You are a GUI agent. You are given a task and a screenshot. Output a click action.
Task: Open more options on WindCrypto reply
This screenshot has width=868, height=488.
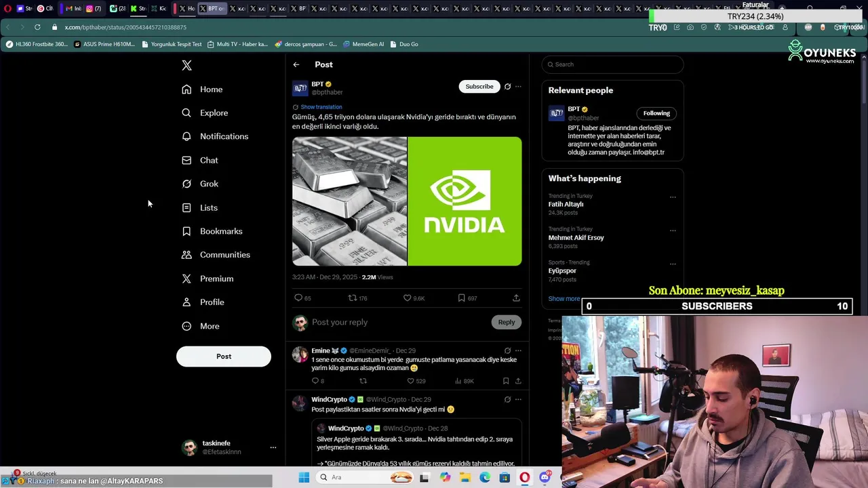(x=518, y=400)
